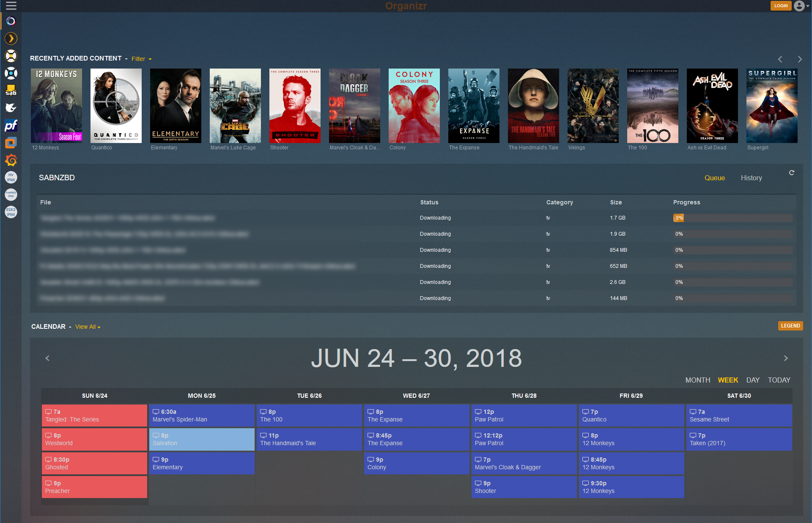Screen dimensions: 812x523
Task: Open the FreeNAS IPMI sidebar icon
Action: tap(11, 195)
